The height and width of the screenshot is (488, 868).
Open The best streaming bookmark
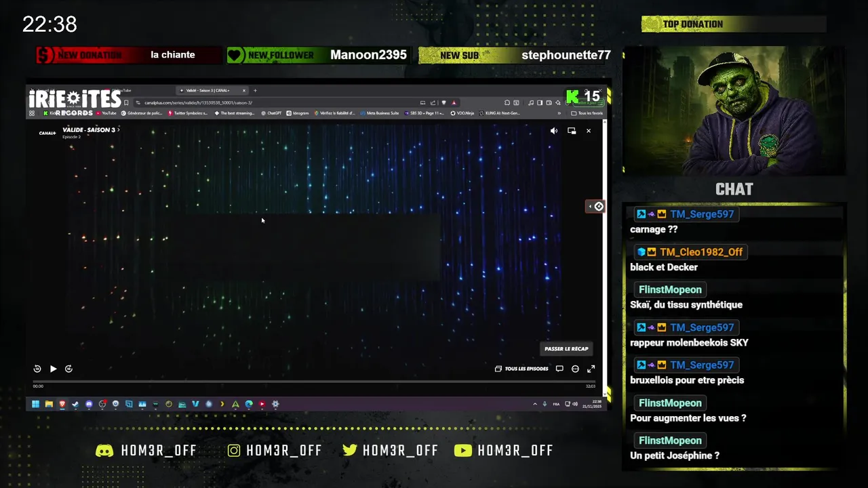[x=235, y=113]
